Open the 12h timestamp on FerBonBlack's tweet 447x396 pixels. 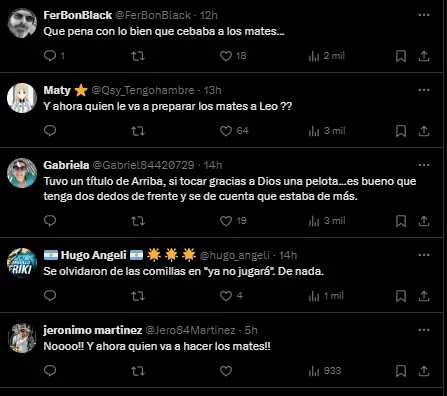point(209,15)
